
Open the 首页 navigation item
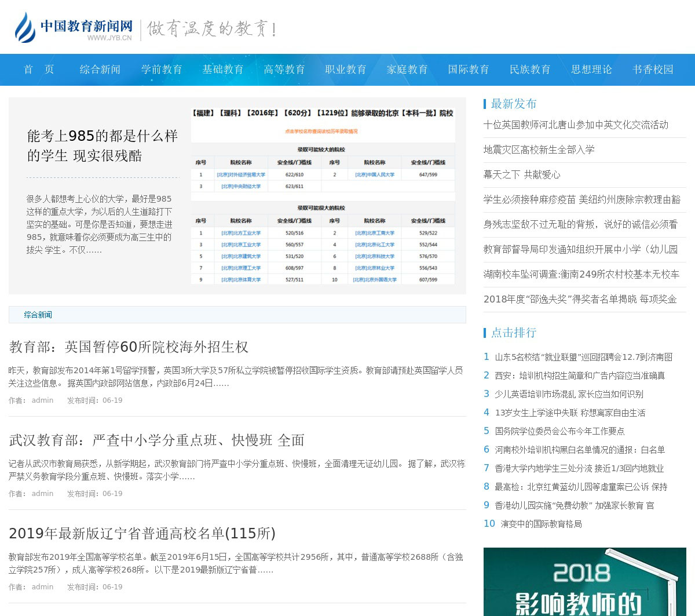tap(39, 70)
